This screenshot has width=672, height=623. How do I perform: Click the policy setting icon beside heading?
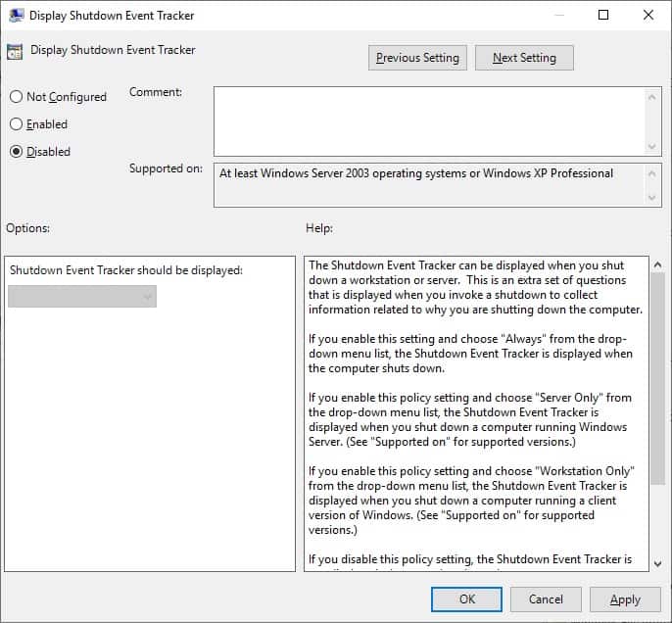tap(15, 51)
